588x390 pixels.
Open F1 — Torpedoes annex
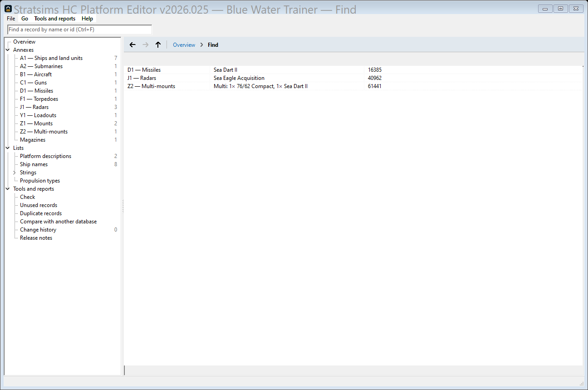[x=39, y=99]
